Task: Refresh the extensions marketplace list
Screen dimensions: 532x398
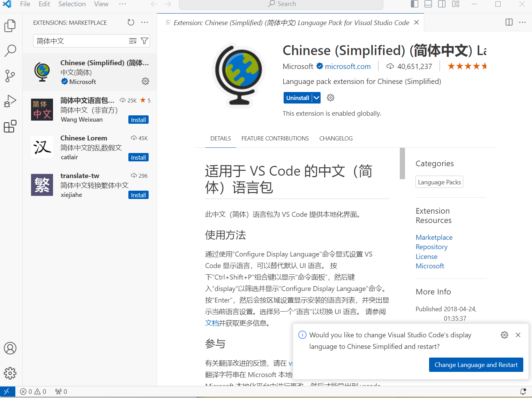Action: click(x=131, y=22)
